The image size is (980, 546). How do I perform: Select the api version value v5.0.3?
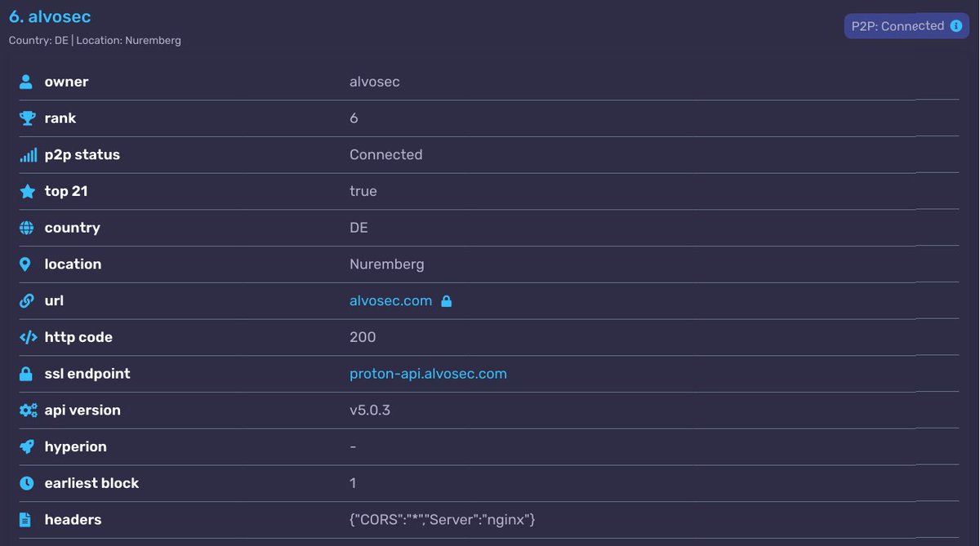(370, 411)
